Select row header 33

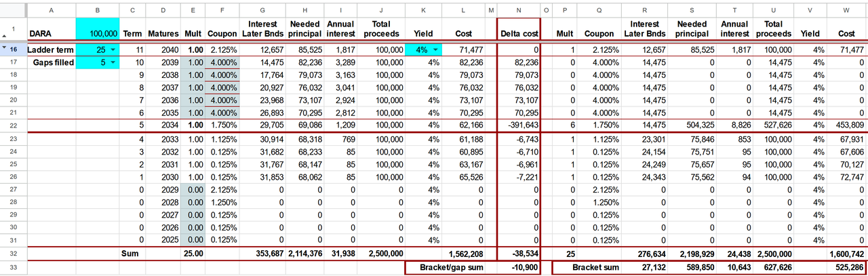click(x=14, y=267)
